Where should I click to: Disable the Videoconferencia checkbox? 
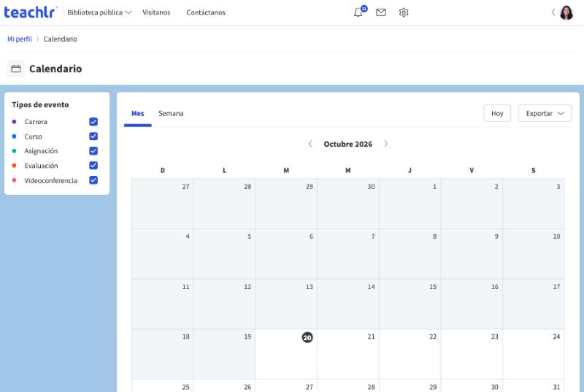pos(93,180)
